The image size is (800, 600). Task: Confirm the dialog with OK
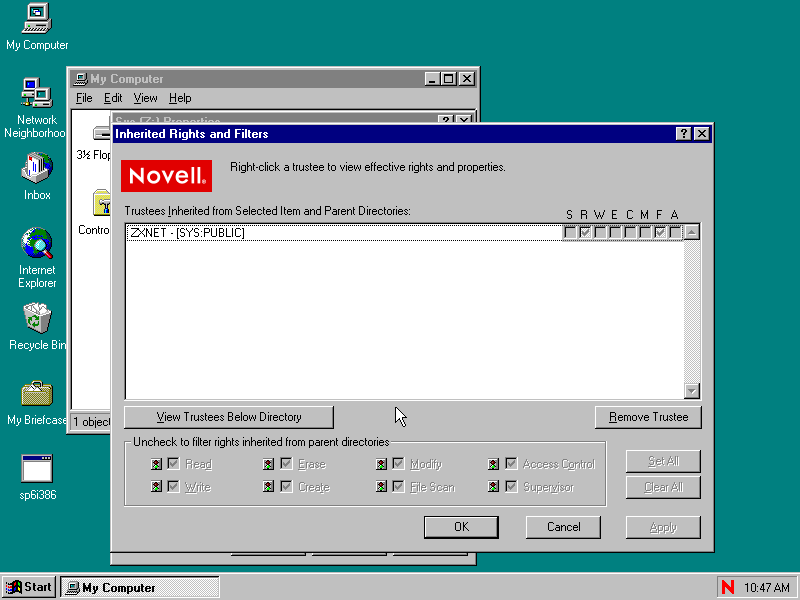tap(461, 527)
